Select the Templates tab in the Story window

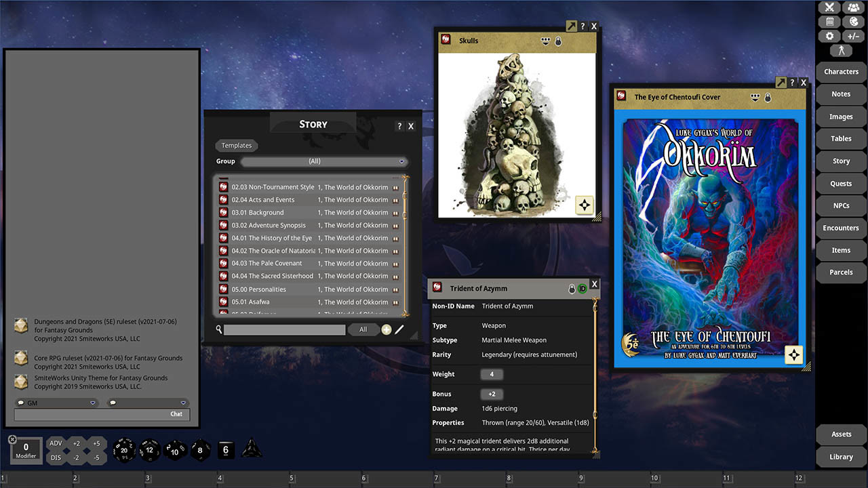[x=236, y=145]
